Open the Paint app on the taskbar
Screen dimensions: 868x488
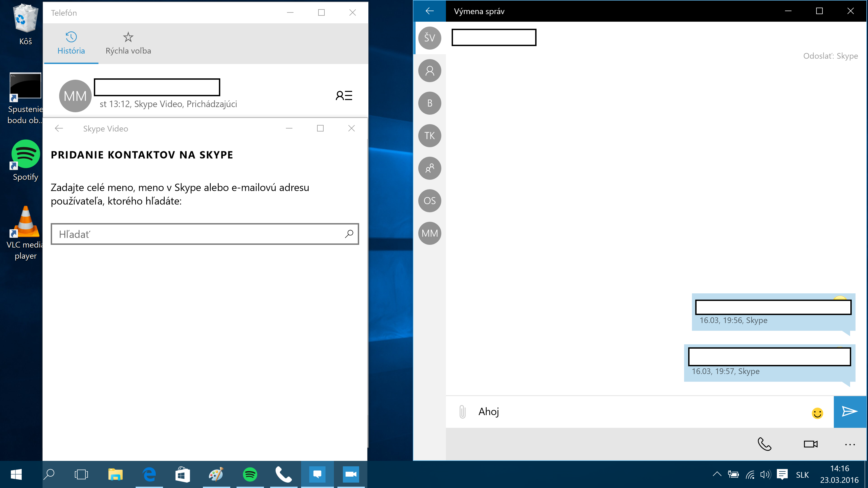216,474
